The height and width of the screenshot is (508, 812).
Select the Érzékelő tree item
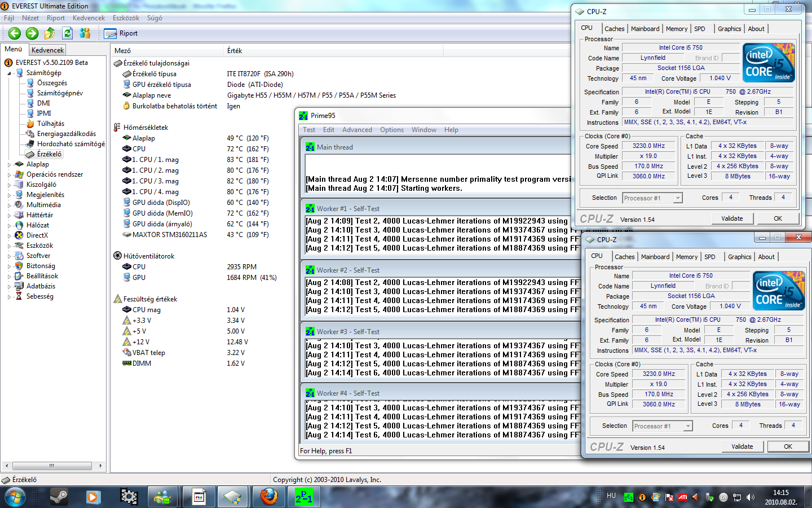point(50,154)
